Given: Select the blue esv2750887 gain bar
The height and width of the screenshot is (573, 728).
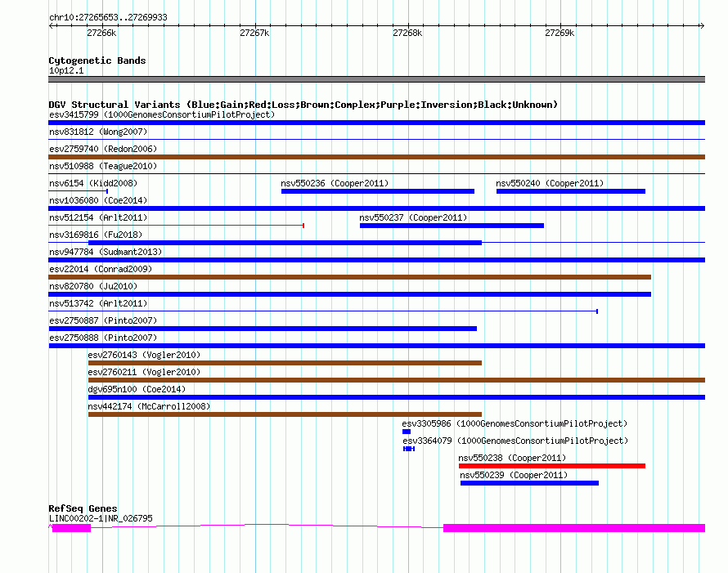Looking at the screenshot, I should (x=263, y=329).
